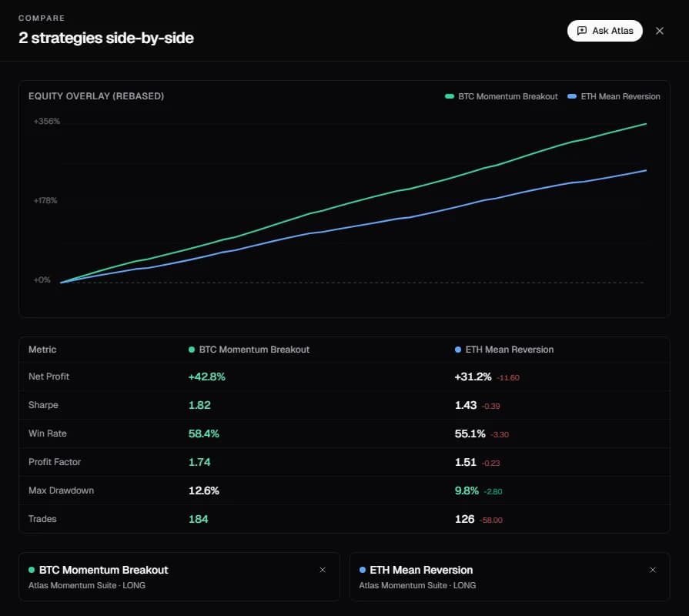The image size is (689, 616).
Task: Click the Metric column header
Action: click(42, 350)
